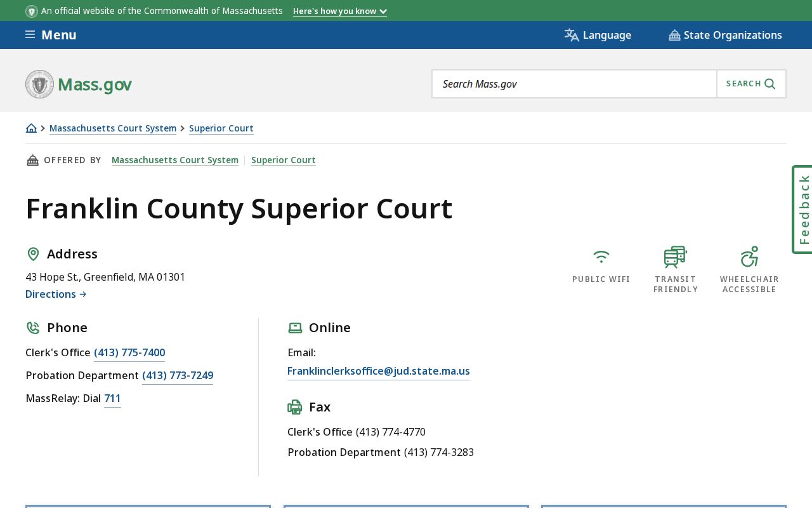Click the Offered By building icon

coord(32,160)
